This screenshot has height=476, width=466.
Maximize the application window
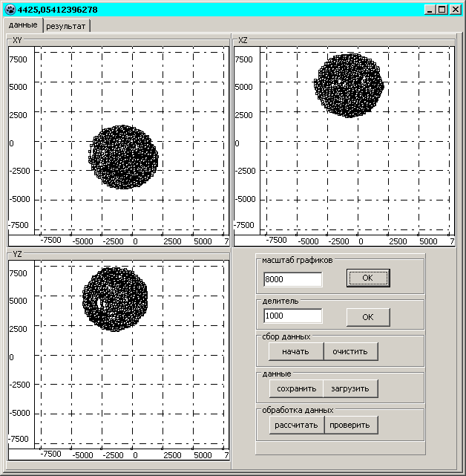click(x=442, y=10)
